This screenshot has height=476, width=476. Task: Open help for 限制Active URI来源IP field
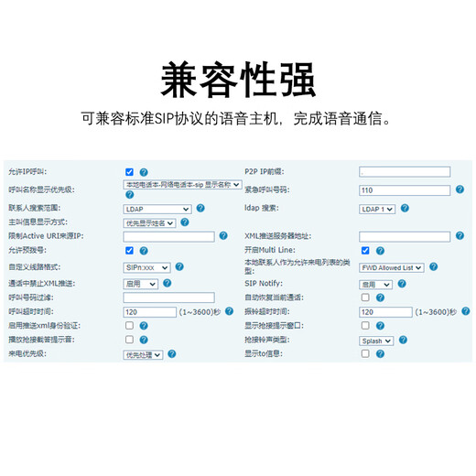tap(223, 235)
